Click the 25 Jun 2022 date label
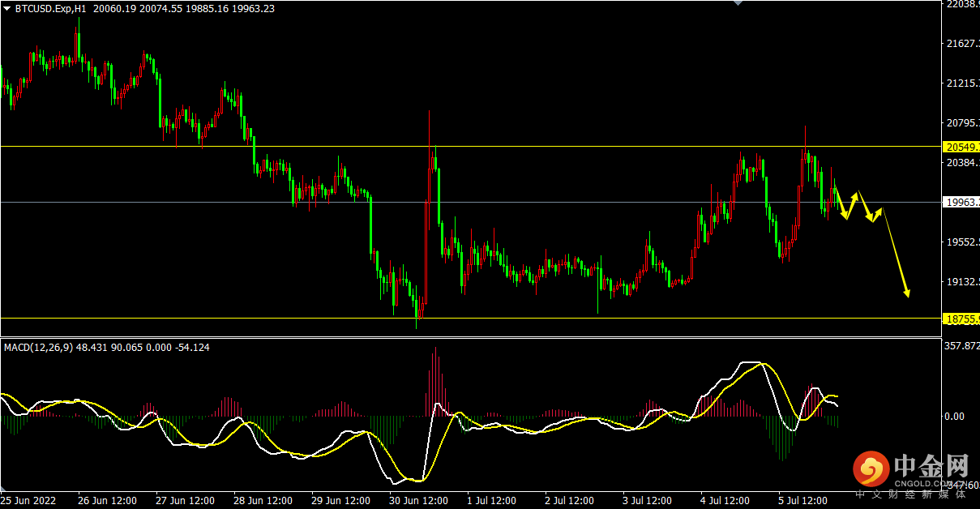 (x=27, y=501)
